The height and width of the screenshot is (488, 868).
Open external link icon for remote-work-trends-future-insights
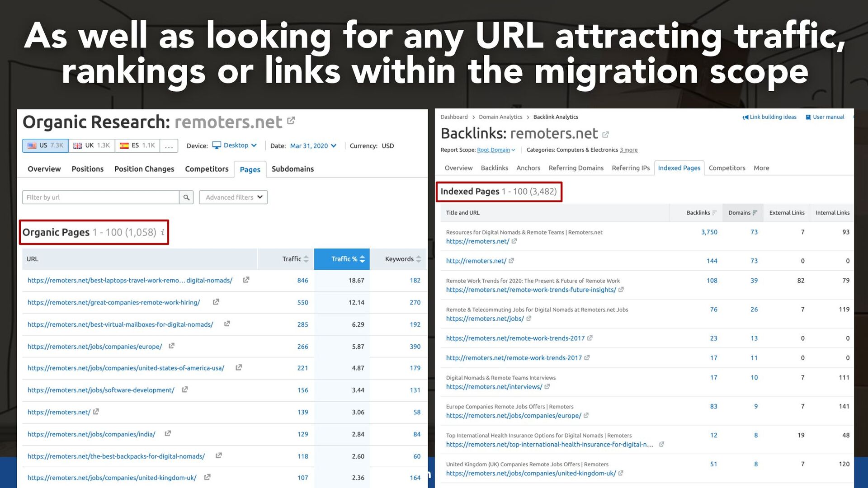tap(621, 290)
